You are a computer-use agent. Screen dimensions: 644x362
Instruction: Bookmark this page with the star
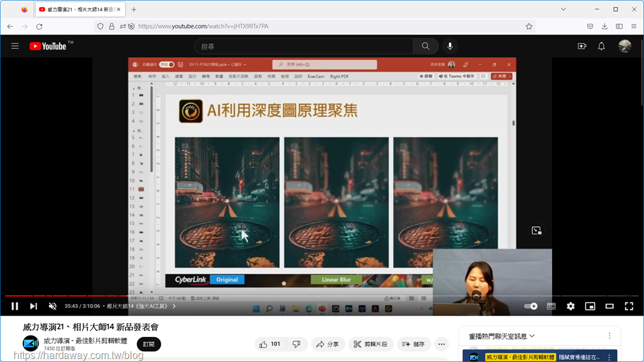pos(529,26)
